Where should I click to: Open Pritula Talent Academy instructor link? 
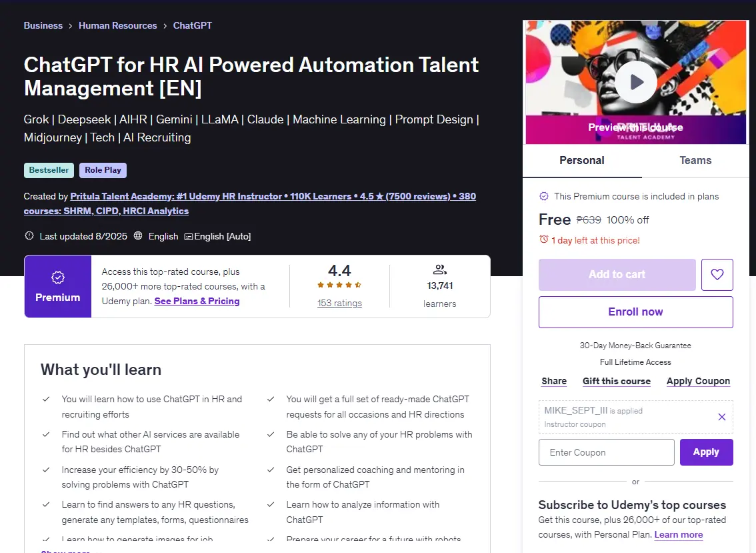[x=250, y=203]
